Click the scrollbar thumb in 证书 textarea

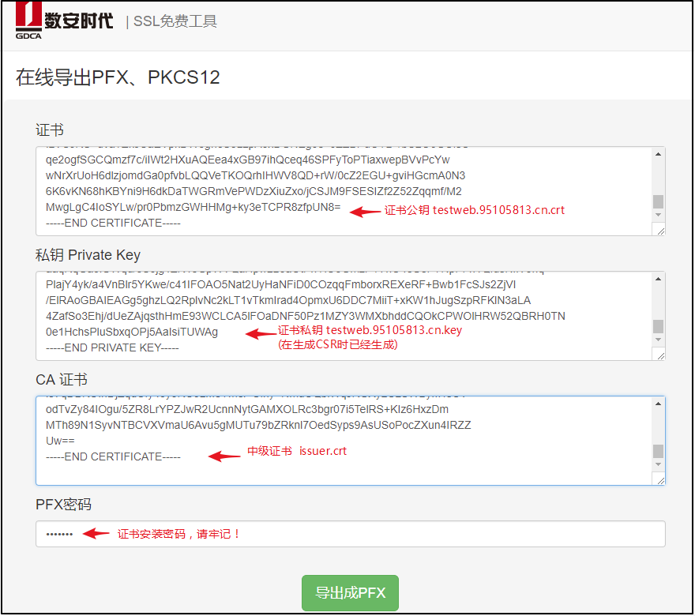click(658, 201)
